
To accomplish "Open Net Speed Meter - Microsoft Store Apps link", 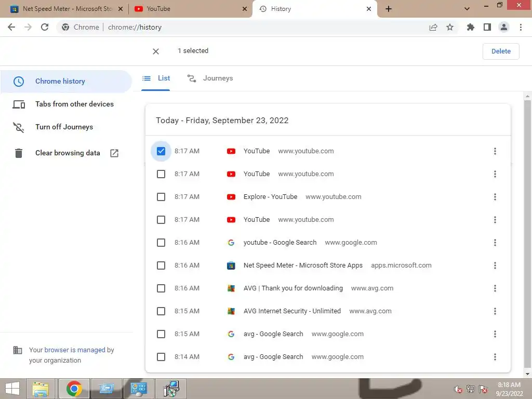I will [x=303, y=265].
